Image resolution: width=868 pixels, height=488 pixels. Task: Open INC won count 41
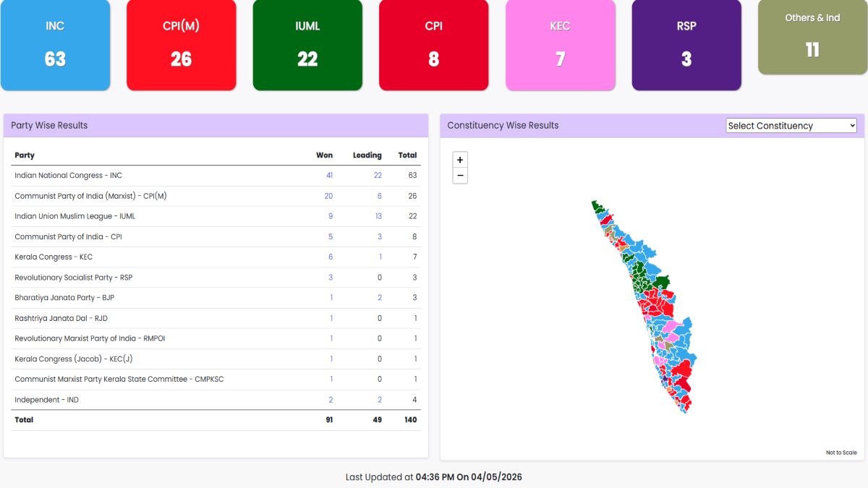[x=329, y=176]
